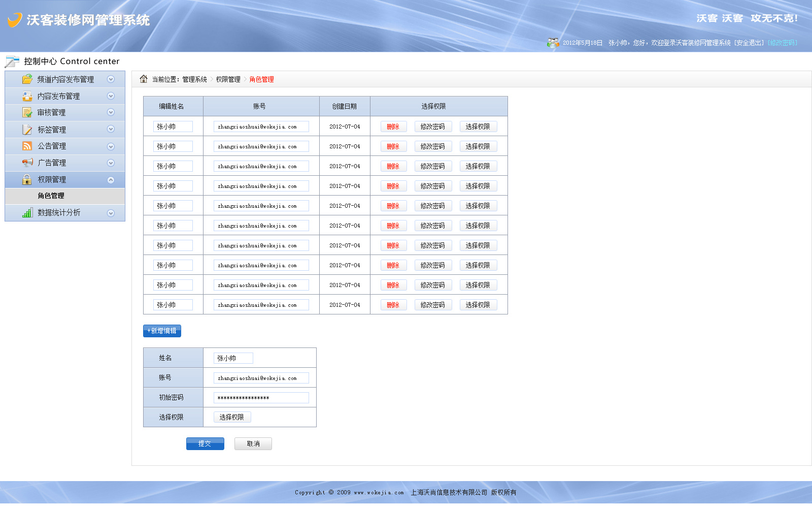Viewport: 812px width, 508px height.
Task: Click the account field in first table row
Action: (261, 126)
